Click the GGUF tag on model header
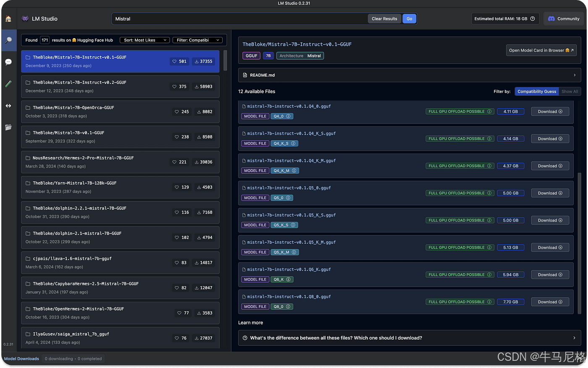This screenshot has height=368, width=588. (251, 56)
